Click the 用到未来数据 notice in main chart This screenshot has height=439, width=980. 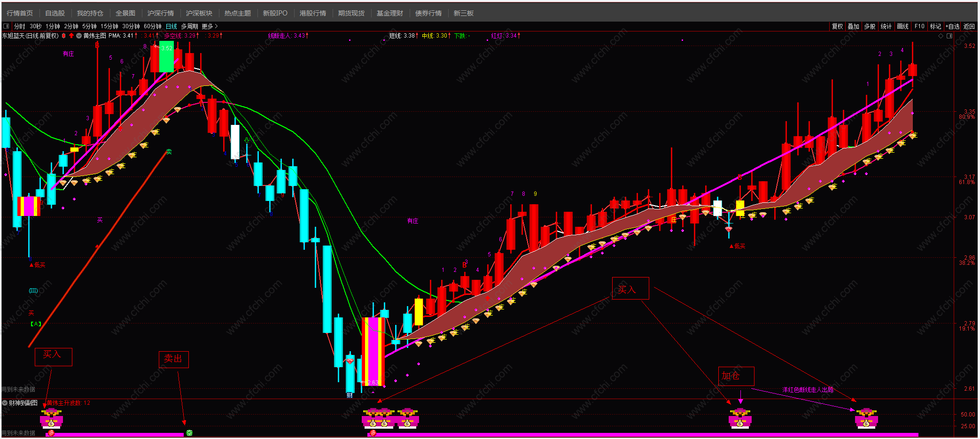18,389
